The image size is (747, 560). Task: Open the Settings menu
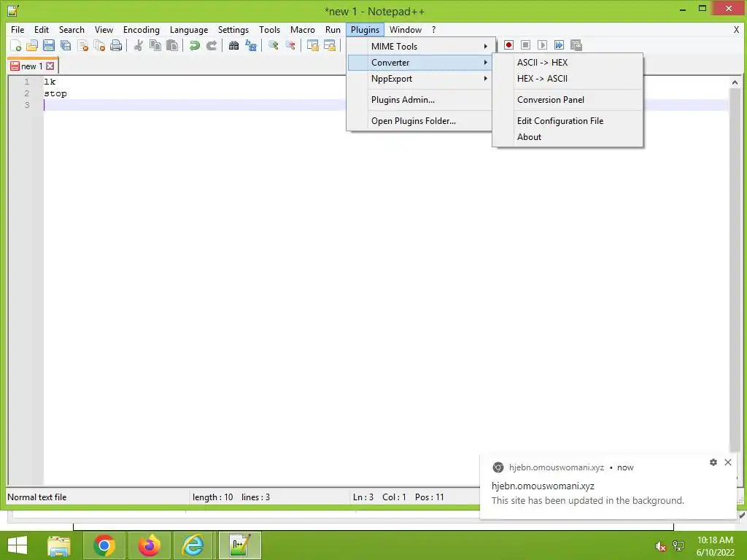233,29
